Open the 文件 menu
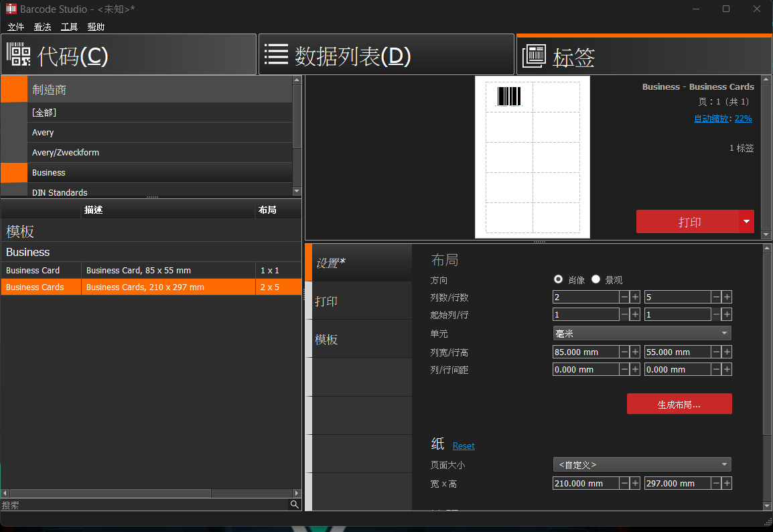Image resolution: width=773 pixels, height=532 pixels. pyautogui.click(x=15, y=27)
